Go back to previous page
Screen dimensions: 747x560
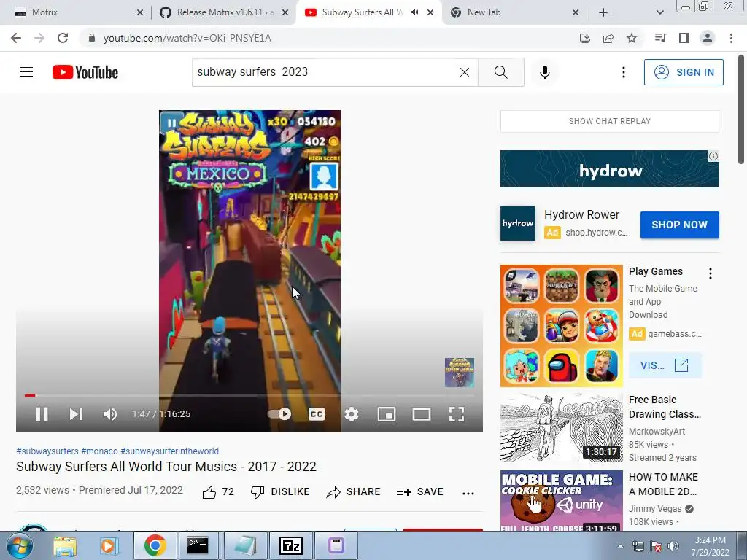coord(16,38)
